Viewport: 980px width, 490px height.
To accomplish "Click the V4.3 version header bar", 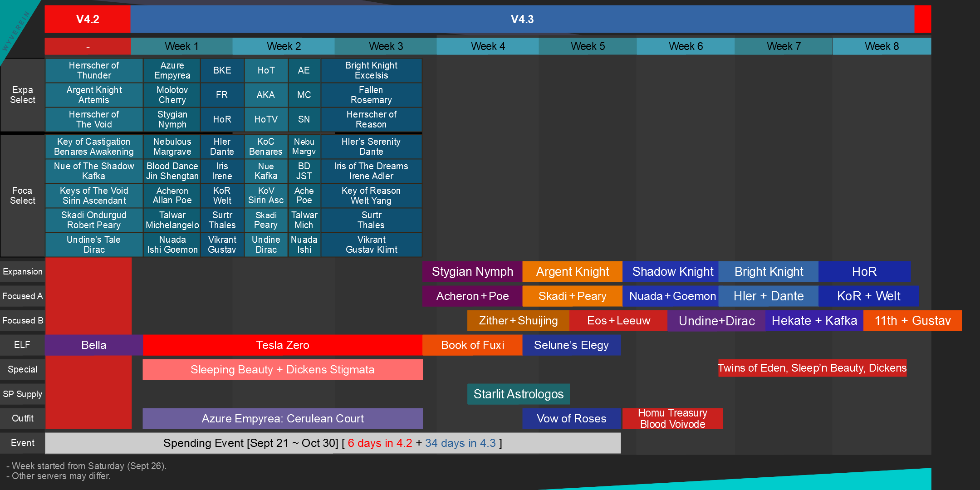I will coord(522,19).
